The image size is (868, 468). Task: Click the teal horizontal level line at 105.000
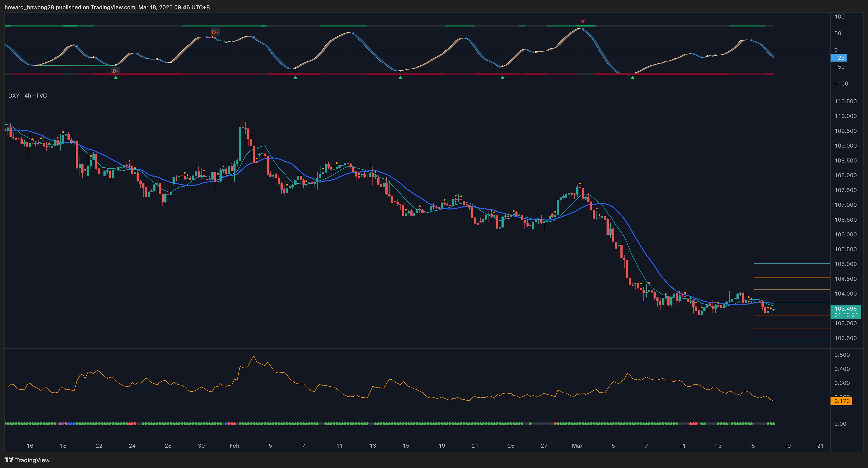tap(792, 263)
